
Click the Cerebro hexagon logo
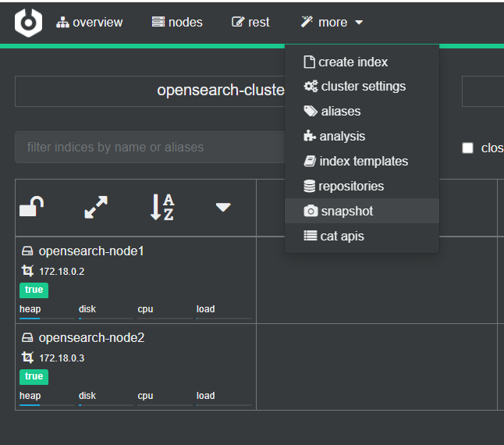[28, 23]
